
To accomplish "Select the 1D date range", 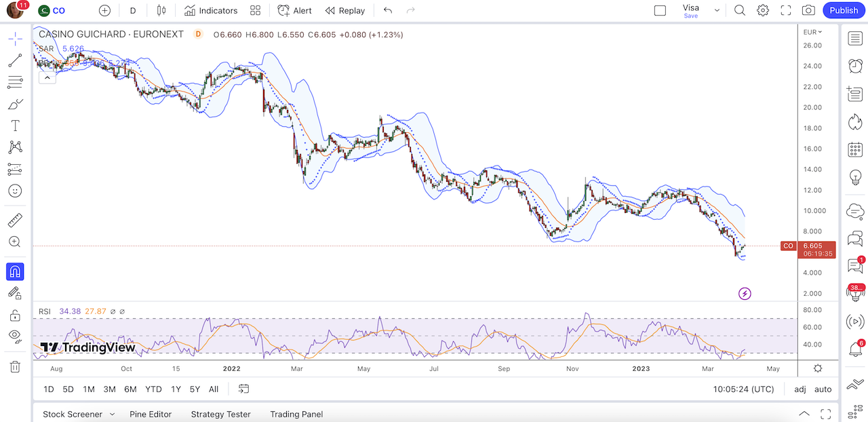I will (x=49, y=389).
